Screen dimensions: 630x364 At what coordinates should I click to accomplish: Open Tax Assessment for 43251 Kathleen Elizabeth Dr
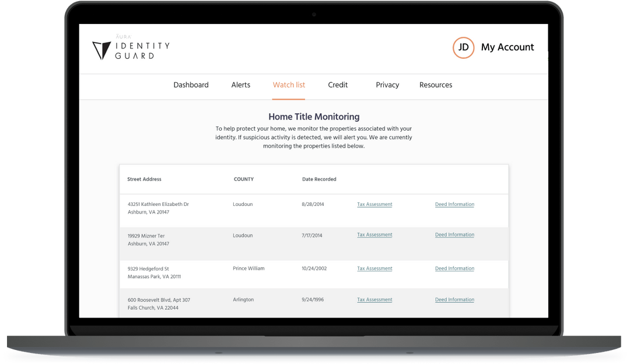pos(374,204)
